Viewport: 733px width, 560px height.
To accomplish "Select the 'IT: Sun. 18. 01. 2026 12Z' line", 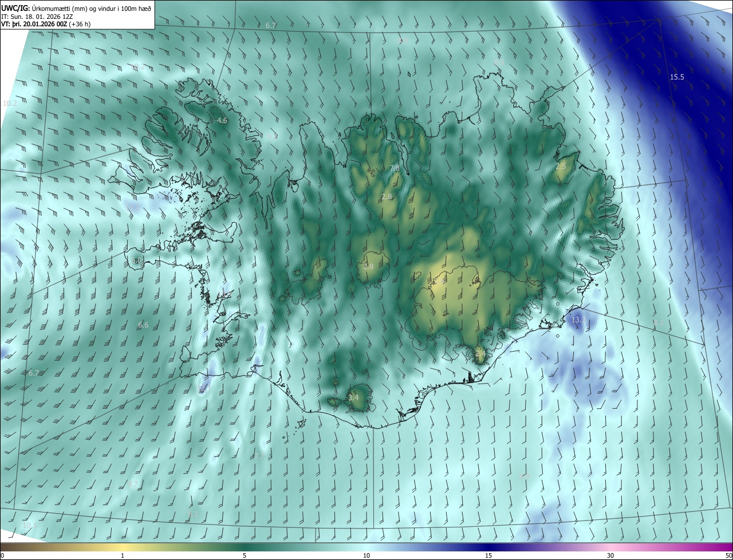I will (38, 17).
